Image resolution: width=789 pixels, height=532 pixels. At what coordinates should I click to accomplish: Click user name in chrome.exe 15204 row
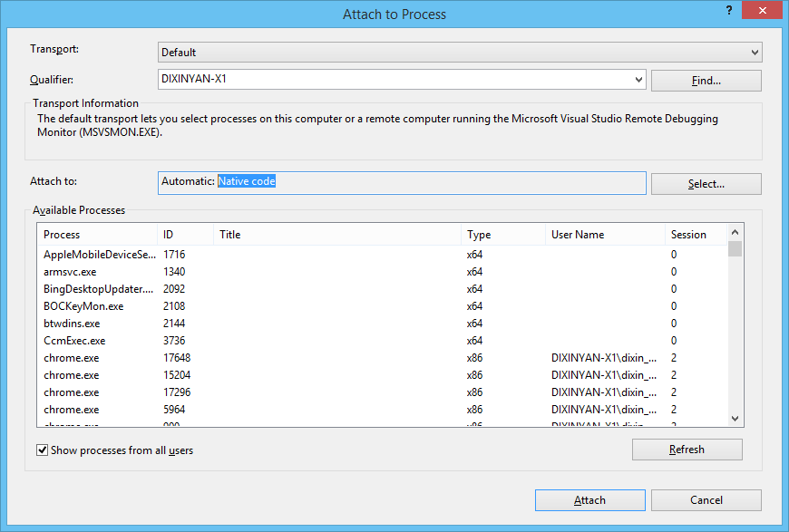tap(604, 375)
